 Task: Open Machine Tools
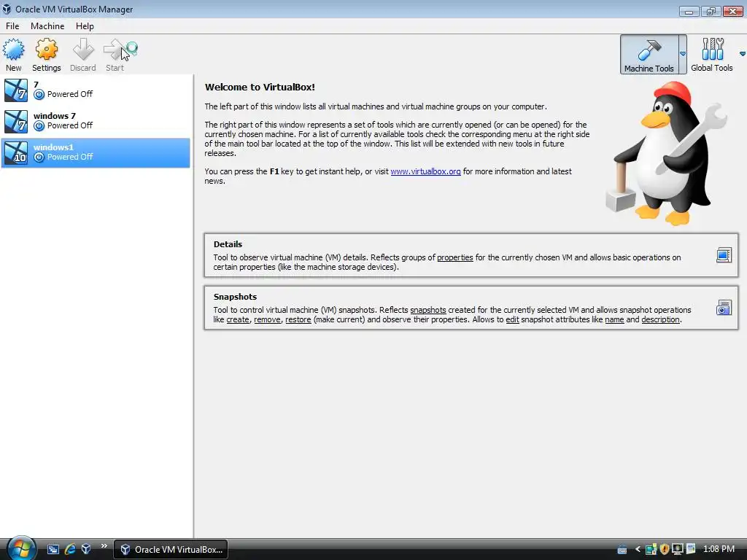click(649, 54)
